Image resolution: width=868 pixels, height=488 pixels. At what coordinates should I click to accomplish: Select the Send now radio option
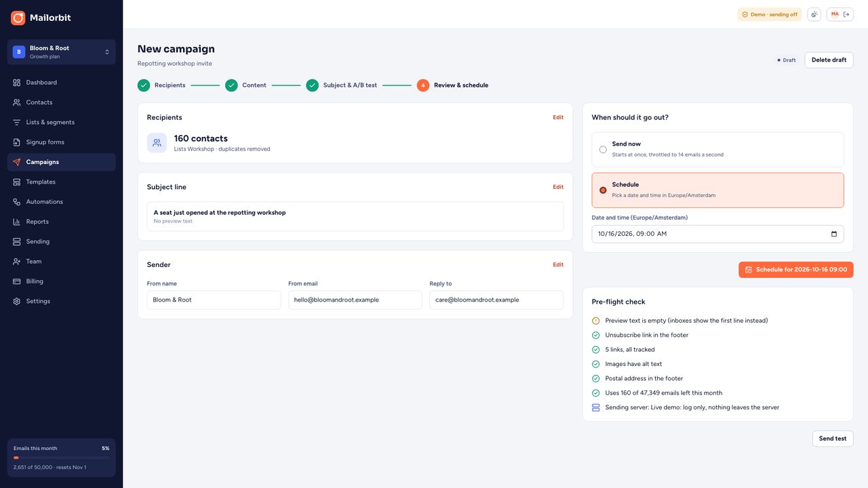tap(603, 150)
